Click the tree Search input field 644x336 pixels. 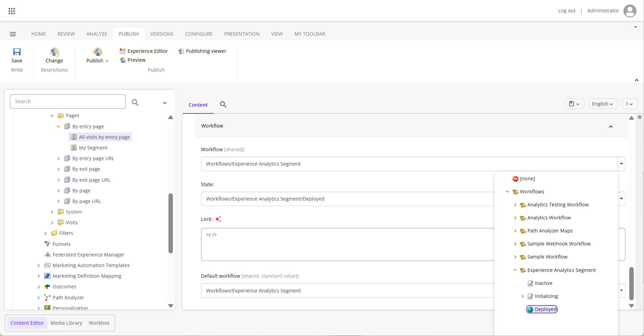(68, 101)
